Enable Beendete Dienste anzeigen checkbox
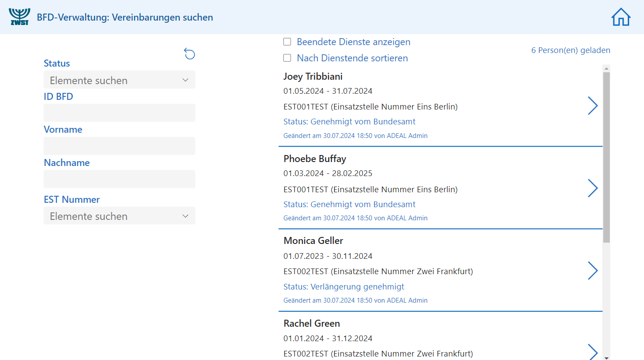The image size is (644, 360). (x=287, y=42)
